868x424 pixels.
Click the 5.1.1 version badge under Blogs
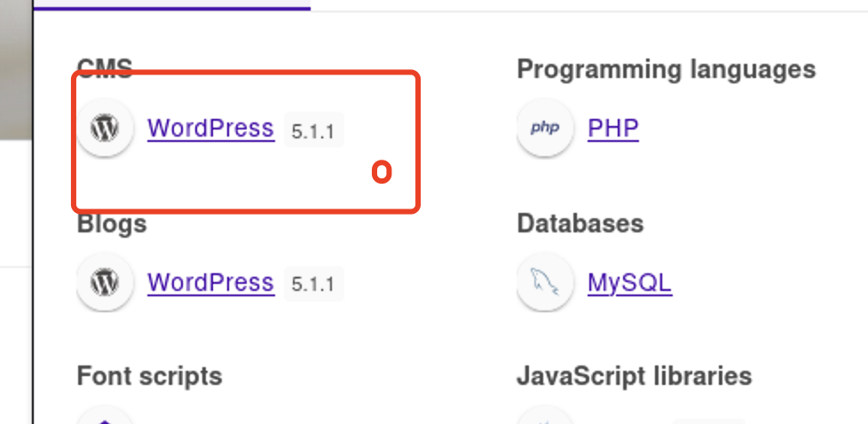click(x=314, y=283)
